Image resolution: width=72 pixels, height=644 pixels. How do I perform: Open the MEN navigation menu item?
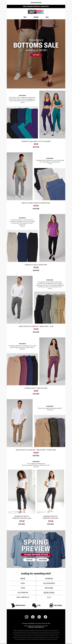[25, 17]
